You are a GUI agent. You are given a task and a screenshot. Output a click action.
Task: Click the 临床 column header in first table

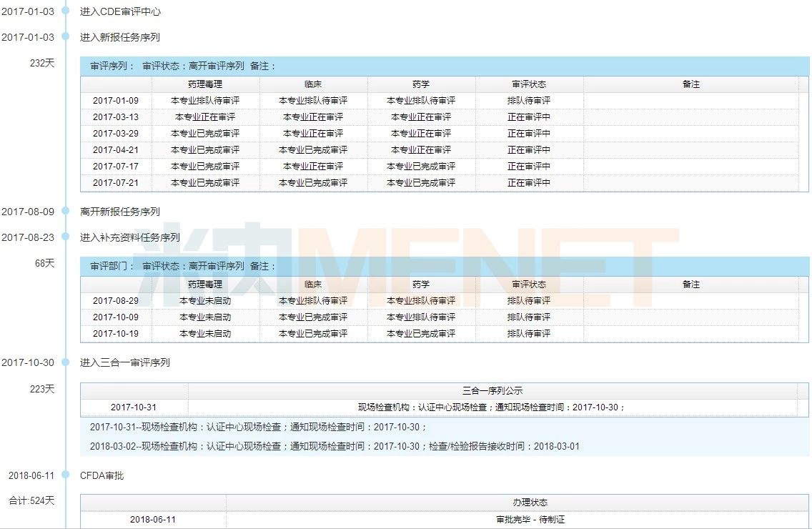313,84
